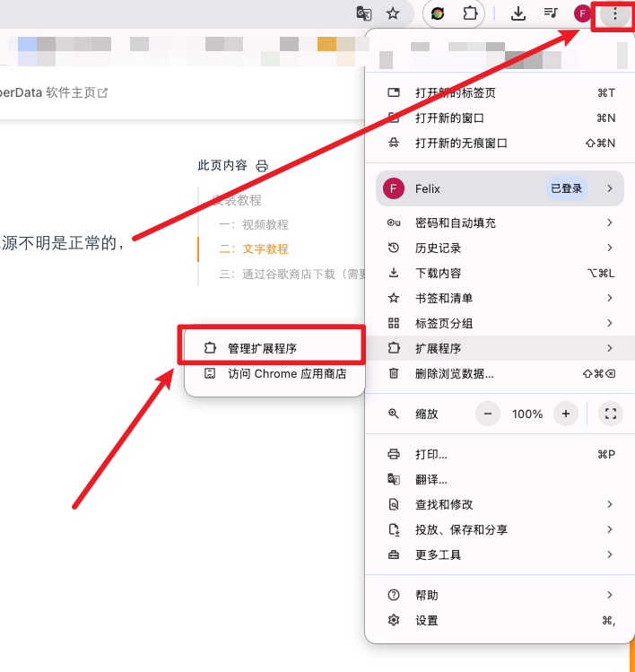The height and width of the screenshot is (672, 635).
Task: Open the Downloads toolbar icon
Action: click(518, 13)
